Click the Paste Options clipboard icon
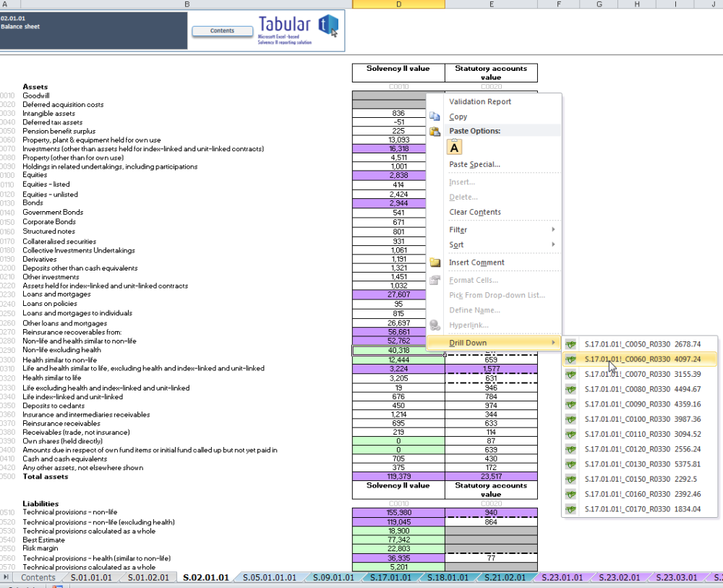Viewport: 723px width, 588px height. click(435, 132)
